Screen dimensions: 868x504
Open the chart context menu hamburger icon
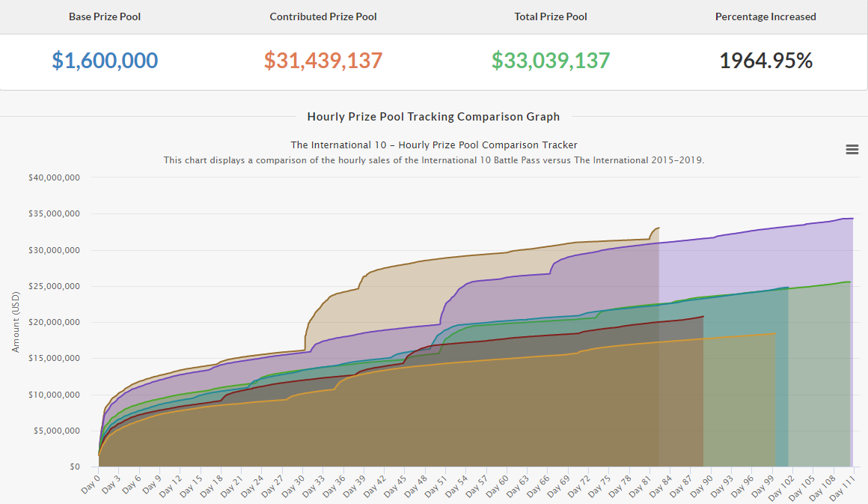coord(852,150)
